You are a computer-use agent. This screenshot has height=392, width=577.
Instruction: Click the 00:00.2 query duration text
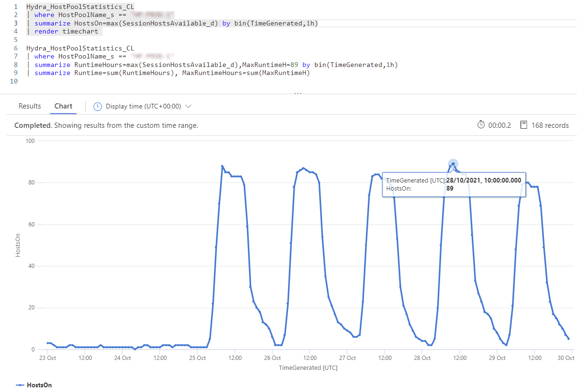click(x=500, y=125)
